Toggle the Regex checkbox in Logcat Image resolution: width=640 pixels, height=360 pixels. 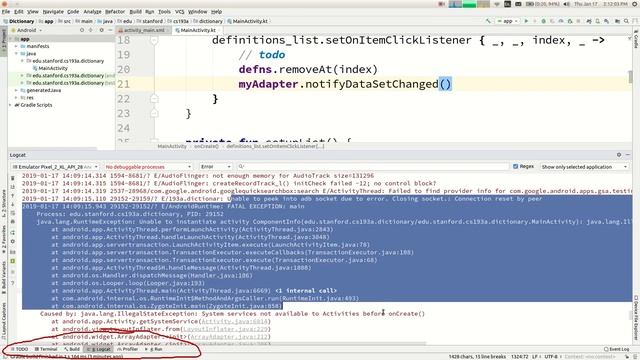tap(516, 167)
